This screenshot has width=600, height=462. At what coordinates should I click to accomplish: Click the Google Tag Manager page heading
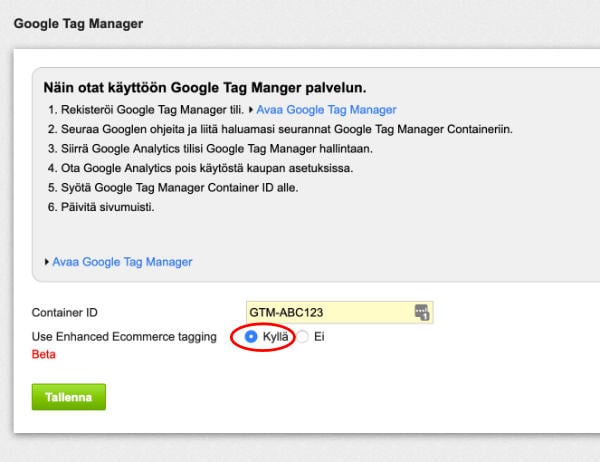(78, 24)
